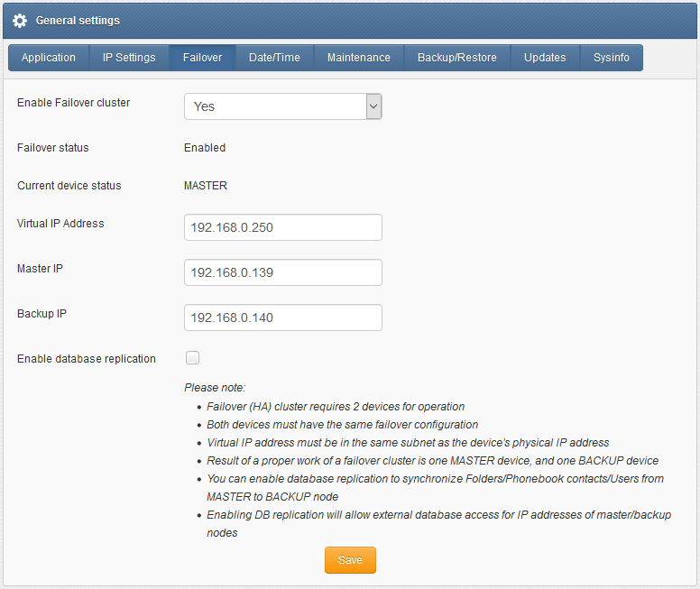Open the Application tab
Screen dimensions: 700x589
tap(49, 58)
